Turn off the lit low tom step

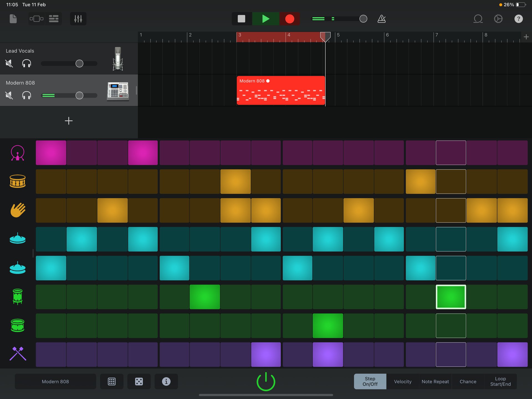[x=328, y=326]
